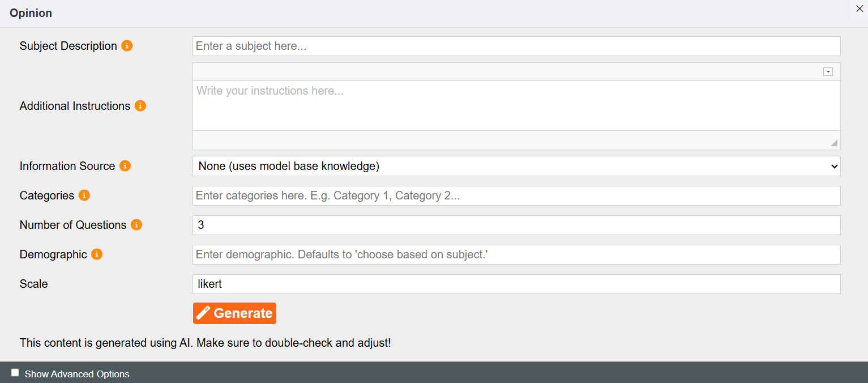
Task: Click the pencil icon on Generate button
Action: (x=203, y=313)
